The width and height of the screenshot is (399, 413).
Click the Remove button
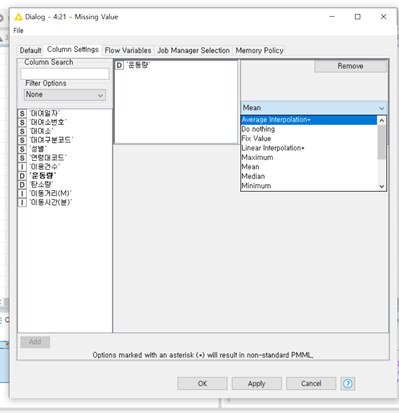[x=350, y=66]
